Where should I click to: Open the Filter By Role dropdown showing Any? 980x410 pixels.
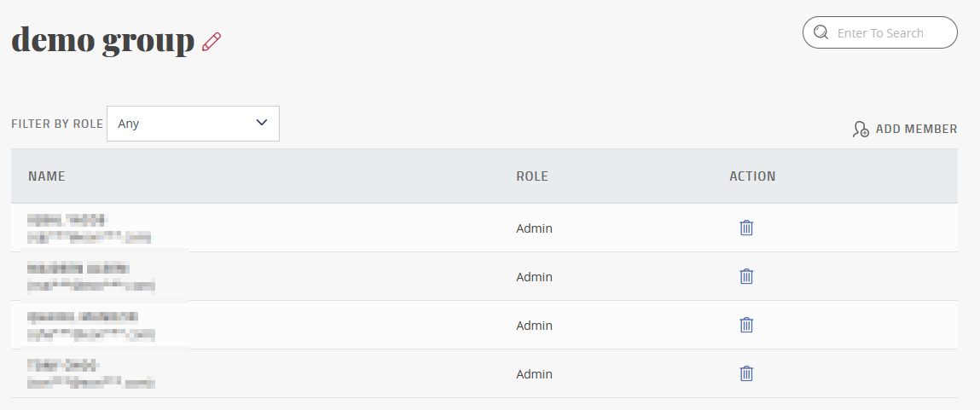tap(193, 124)
